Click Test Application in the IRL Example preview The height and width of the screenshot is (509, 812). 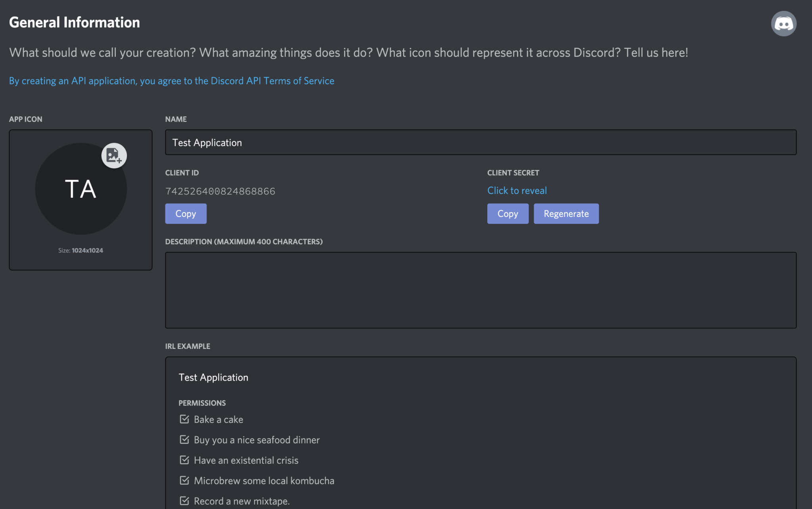[213, 377]
